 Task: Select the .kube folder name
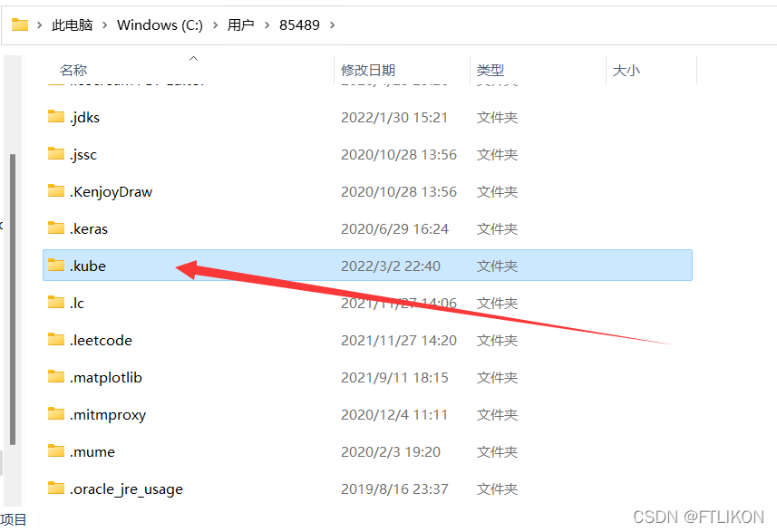coord(88,266)
